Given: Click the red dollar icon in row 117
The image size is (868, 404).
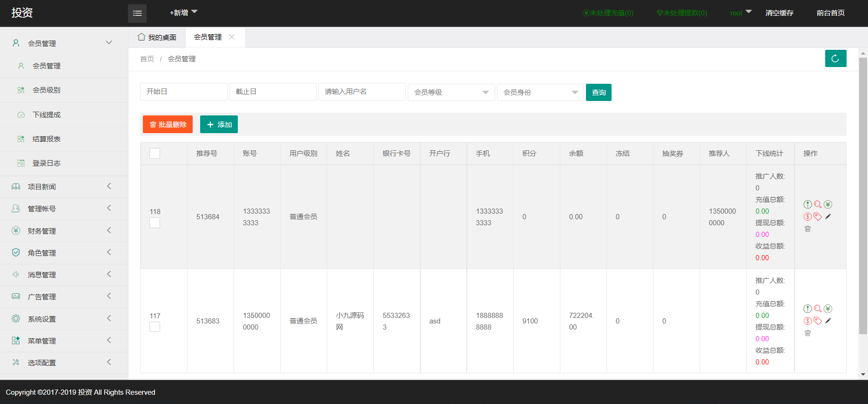Looking at the screenshot, I should pos(807,321).
